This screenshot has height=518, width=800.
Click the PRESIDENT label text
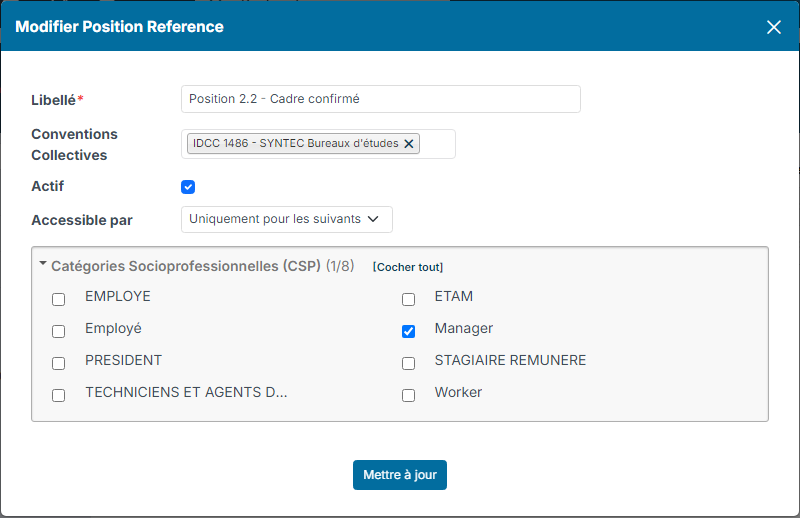click(x=123, y=360)
